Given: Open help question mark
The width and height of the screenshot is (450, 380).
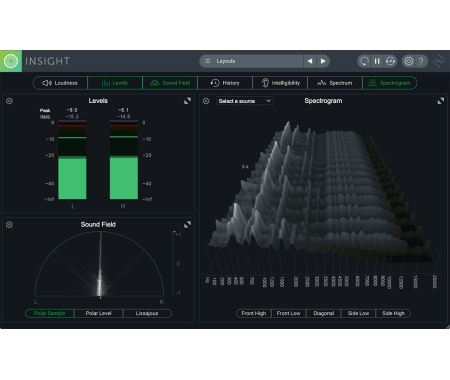Looking at the screenshot, I should (421, 61).
